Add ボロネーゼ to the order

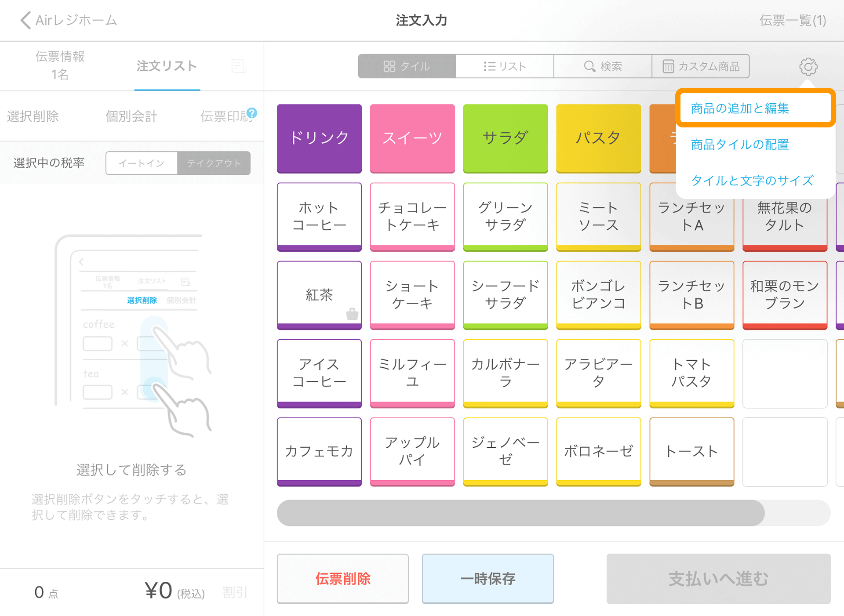[x=599, y=451]
